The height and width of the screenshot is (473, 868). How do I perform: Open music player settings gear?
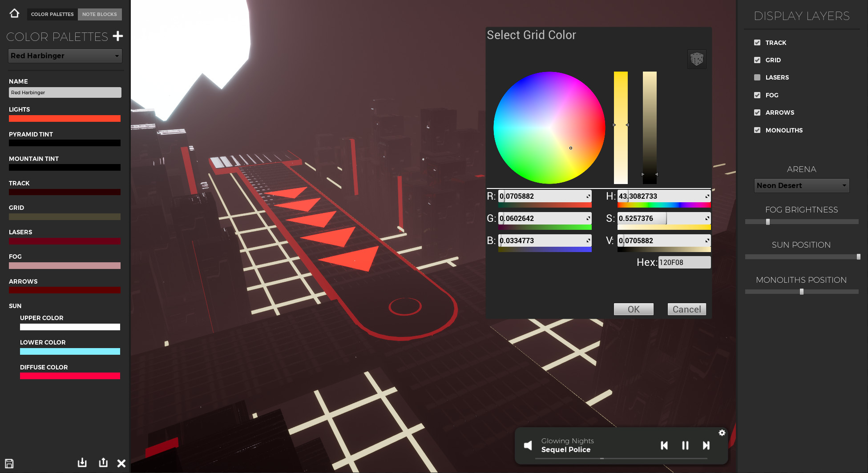722,433
